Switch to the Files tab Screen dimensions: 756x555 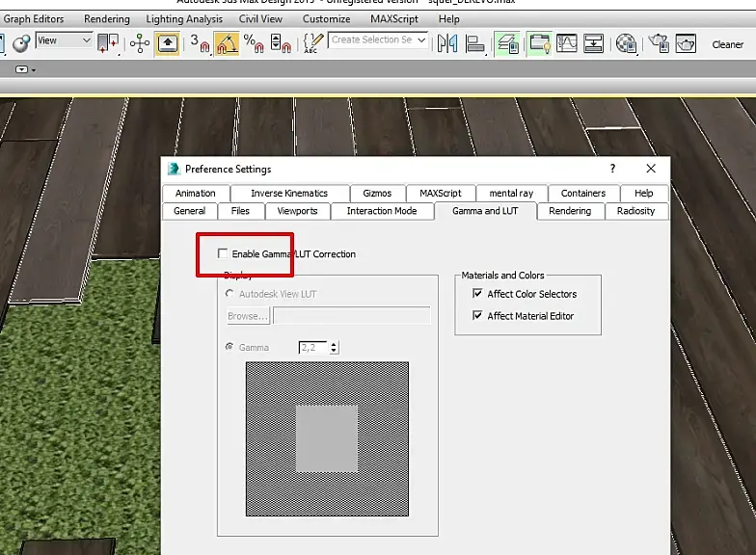pyautogui.click(x=240, y=211)
